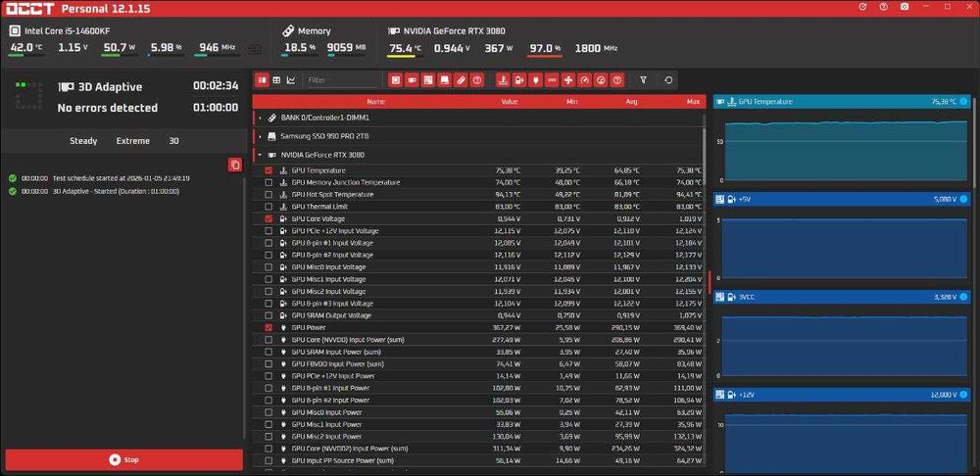Toggle the storage sensors filter icon
The height and width of the screenshot is (476, 980).
click(x=444, y=80)
